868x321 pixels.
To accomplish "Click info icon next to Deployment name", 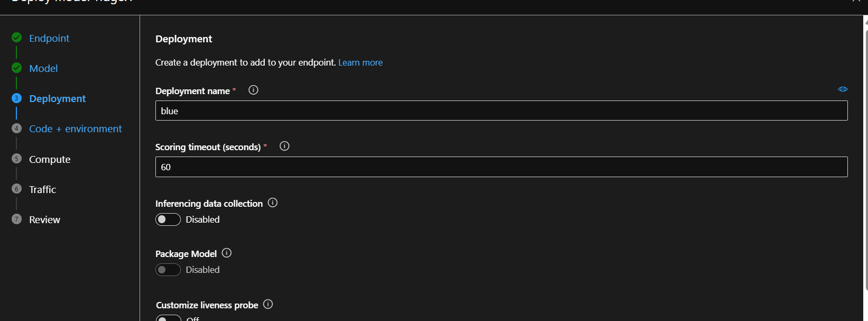I will pyautogui.click(x=253, y=90).
